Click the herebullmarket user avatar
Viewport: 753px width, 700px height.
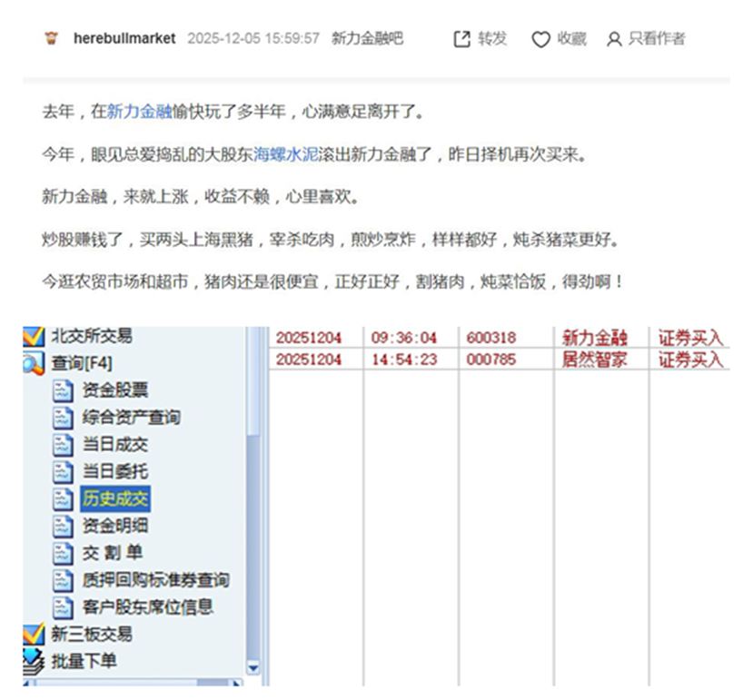click(x=52, y=38)
